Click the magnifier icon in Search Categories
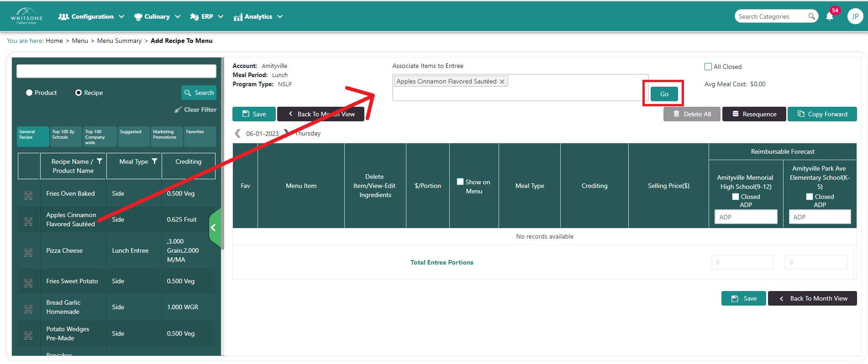868x364 pixels. click(811, 16)
